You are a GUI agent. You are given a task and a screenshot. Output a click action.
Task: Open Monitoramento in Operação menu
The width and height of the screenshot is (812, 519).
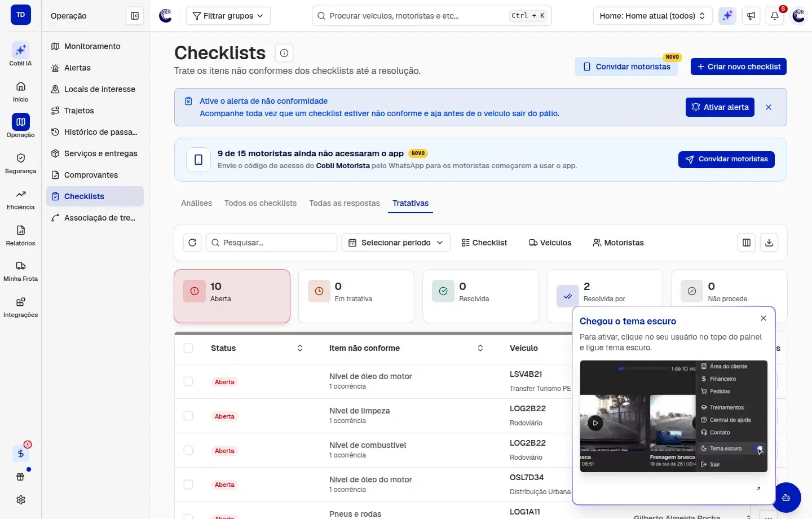tap(95, 46)
